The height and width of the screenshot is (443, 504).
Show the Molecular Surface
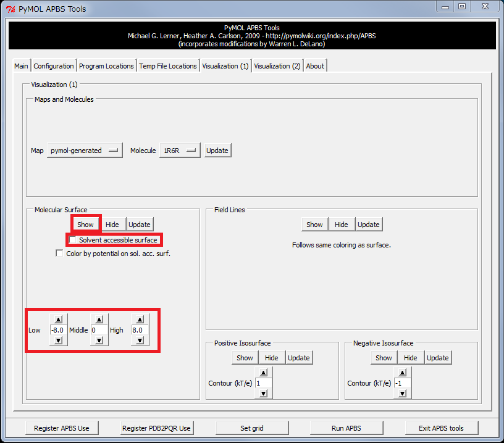(85, 225)
